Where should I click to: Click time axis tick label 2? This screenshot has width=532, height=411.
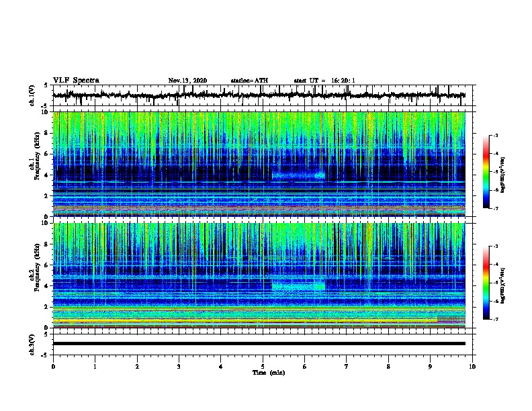click(137, 367)
